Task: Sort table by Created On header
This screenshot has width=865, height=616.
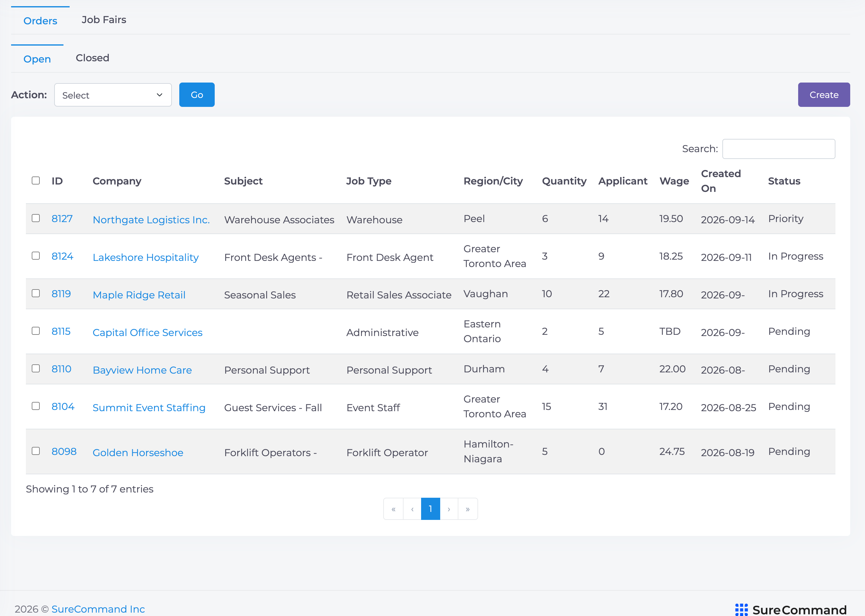Action: pyautogui.click(x=721, y=181)
